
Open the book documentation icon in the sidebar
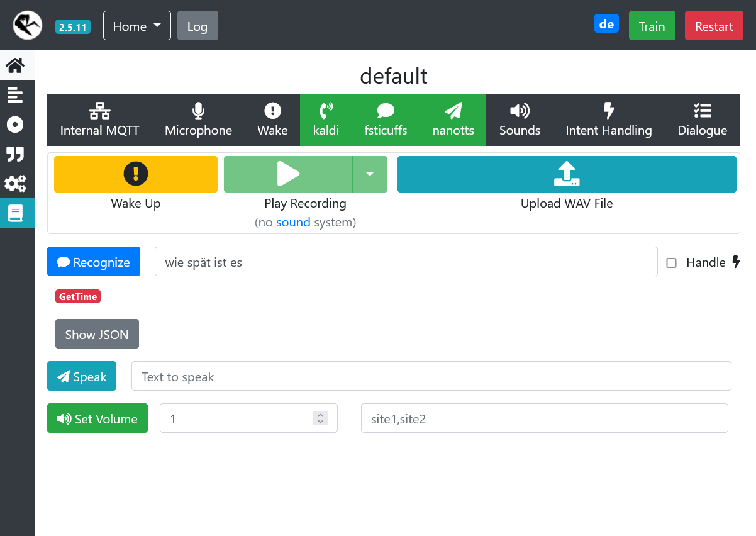[x=15, y=213]
